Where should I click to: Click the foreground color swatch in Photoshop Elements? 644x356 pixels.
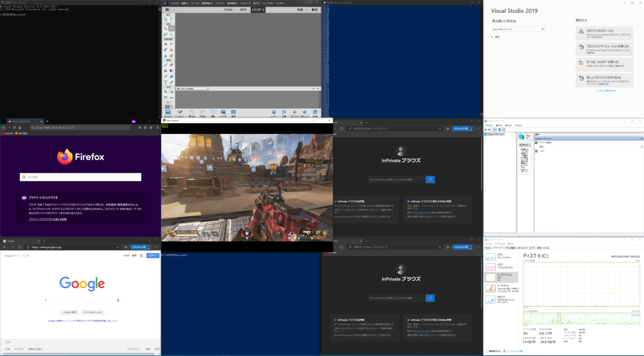pyautogui.click(x=167, y=106)
